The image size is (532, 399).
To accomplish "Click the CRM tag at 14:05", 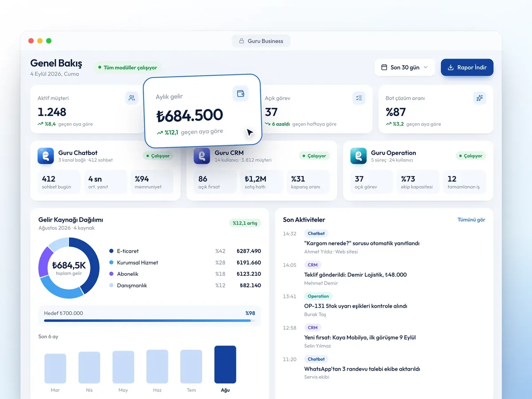I will click(x=313, y=265).
